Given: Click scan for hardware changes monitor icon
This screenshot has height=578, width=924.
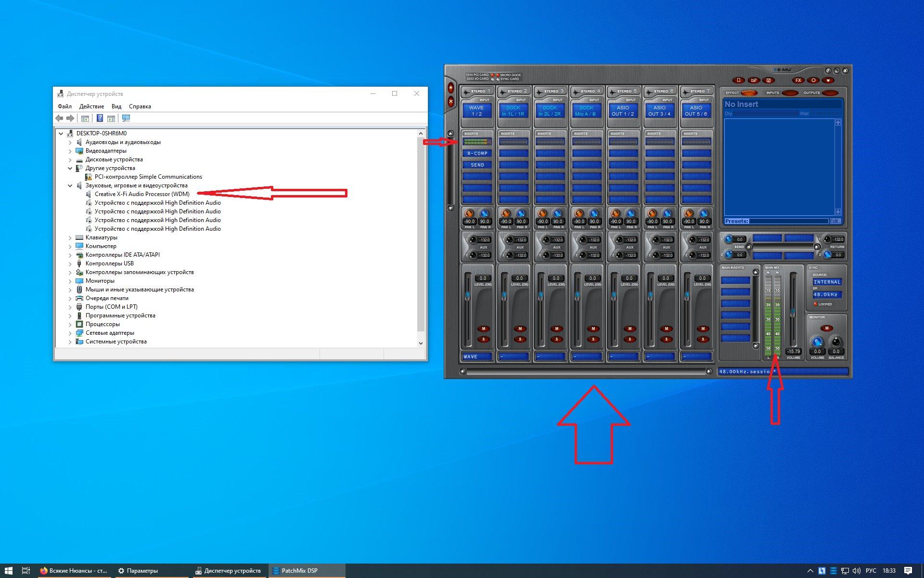Looking at the screenshot, I should pyautogui.click(x=126, y=118).
